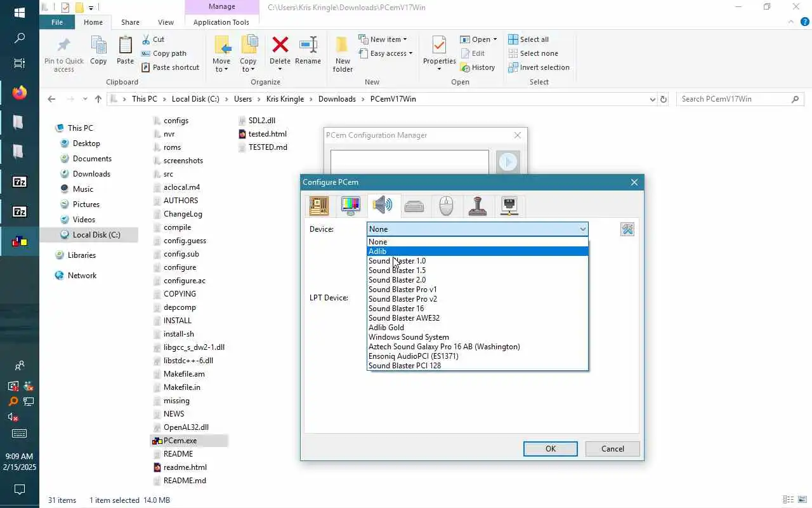Switch to the Share ribbon tab
The height and width of the screenshot is (508, 812).
[x=130, y=22]
